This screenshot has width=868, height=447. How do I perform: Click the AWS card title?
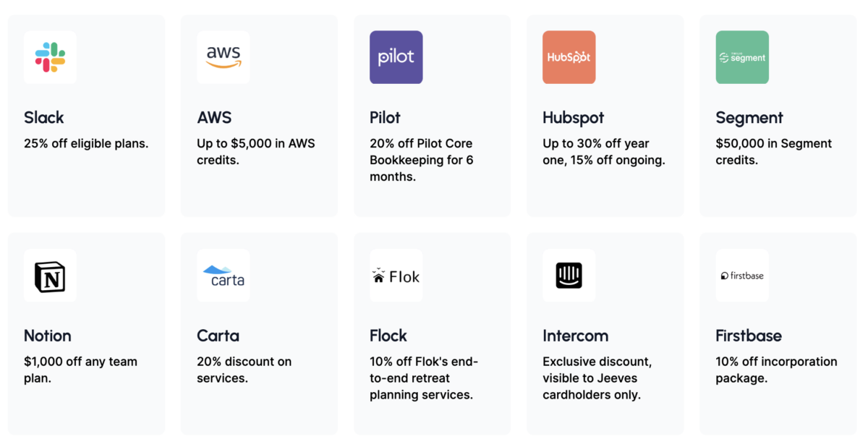(214, 117)
